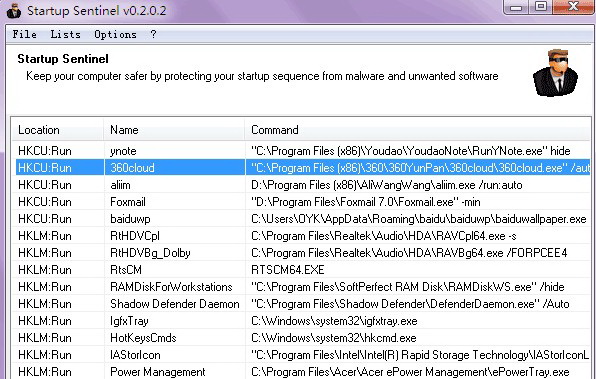Click HKLM:Run location in RtsCM row
The width and height of the screenshot is (596, 379).
pyautogui.click(x=45, y=270)
